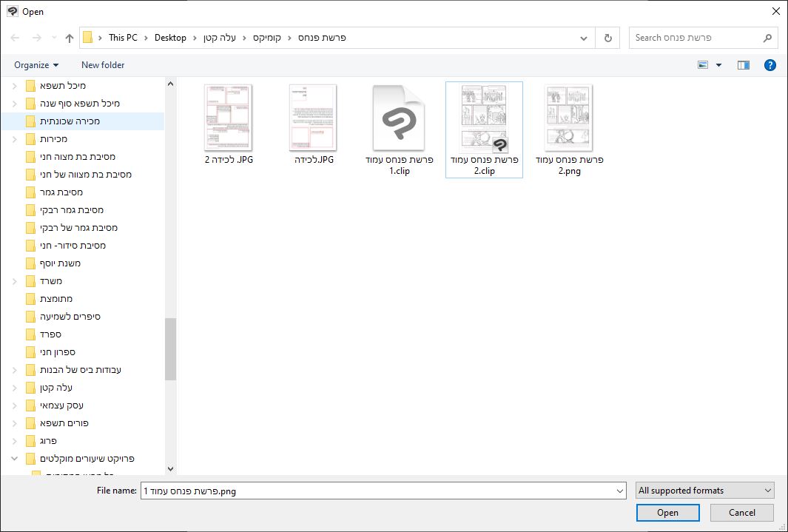The width and height of the screenshot is (788, 532).
Task: Click Desktop in the address path
Action: click(170, 38)
